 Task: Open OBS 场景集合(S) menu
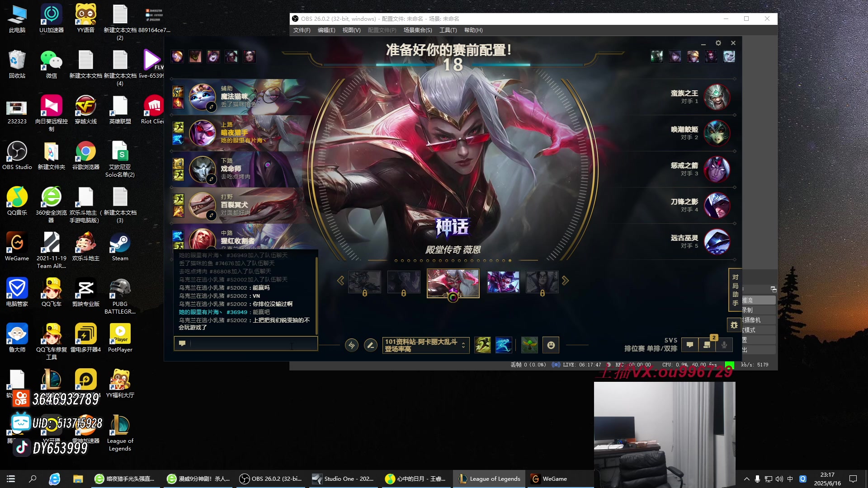[418, 30]
